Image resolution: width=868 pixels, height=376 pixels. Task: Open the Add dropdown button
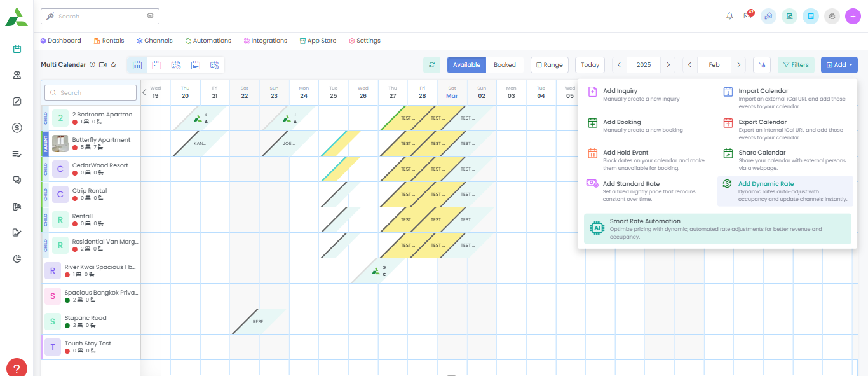pyautogui.click(x=839, y=65)
